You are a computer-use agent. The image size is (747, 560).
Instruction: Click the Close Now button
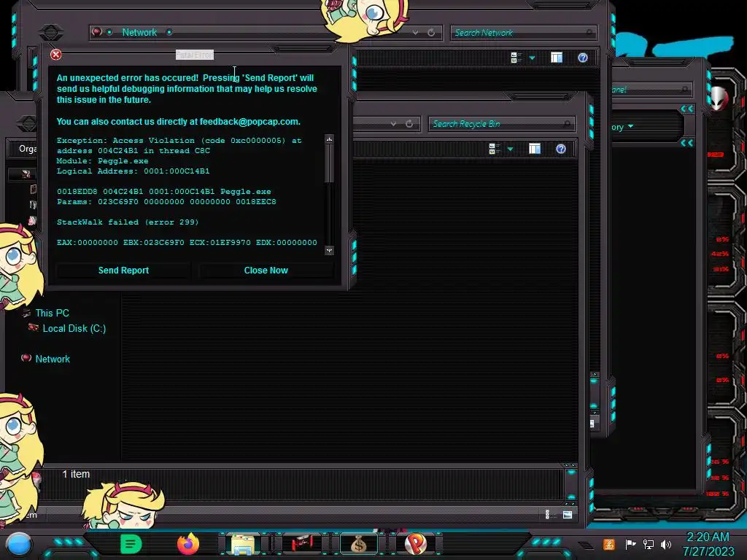[266, 271]
